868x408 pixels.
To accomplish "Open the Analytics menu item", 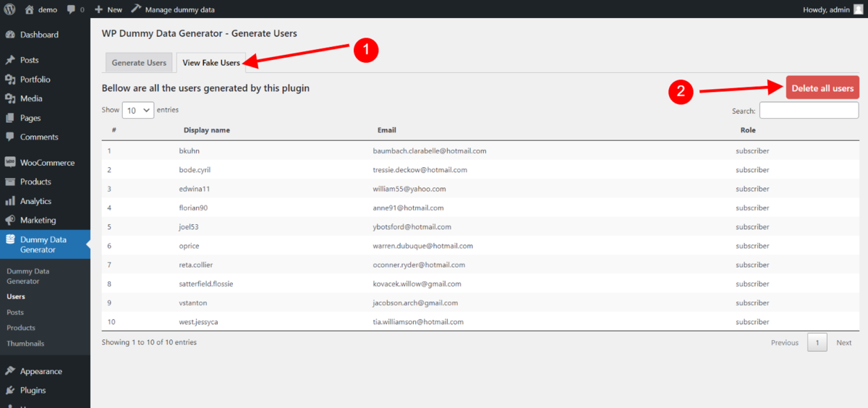I will (35, 201).
